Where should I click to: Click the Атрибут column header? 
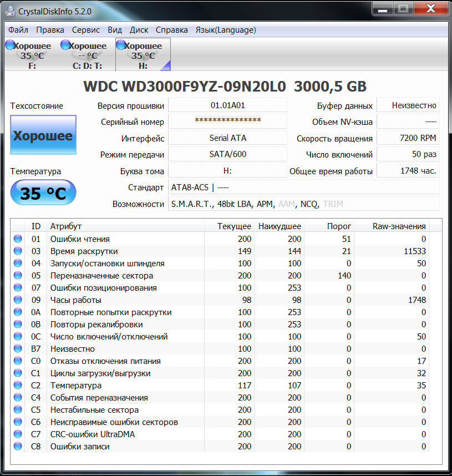(126, 226)
